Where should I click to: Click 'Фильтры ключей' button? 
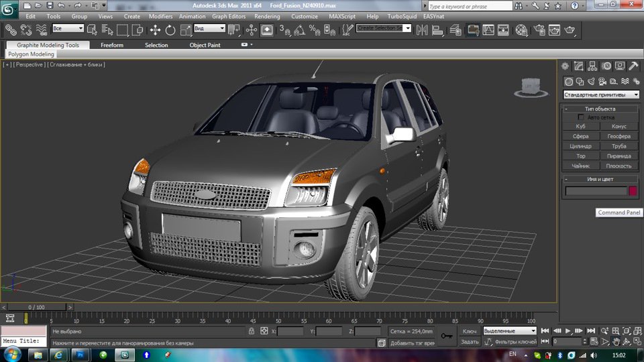(515, 341)
